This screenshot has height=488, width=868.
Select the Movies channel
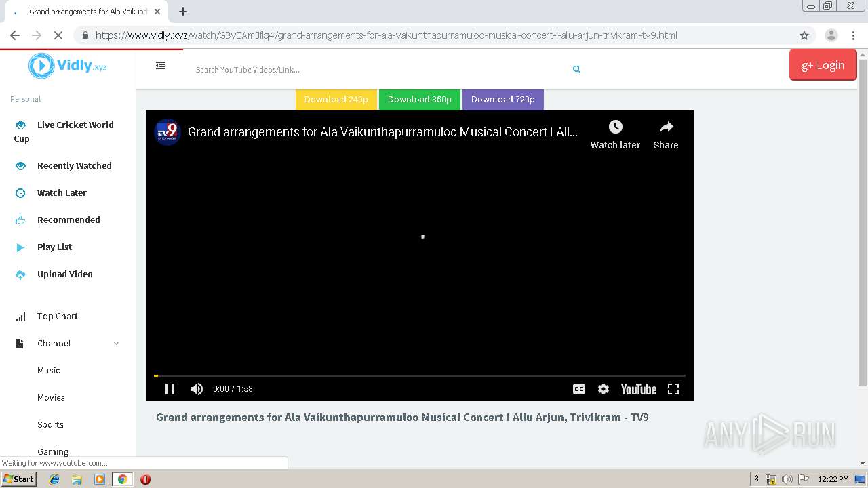pyautogui.click(x=51, y=397)
